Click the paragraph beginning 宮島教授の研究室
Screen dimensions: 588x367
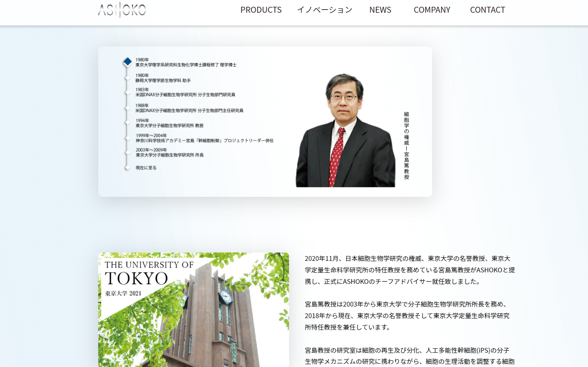pos(410,356)
